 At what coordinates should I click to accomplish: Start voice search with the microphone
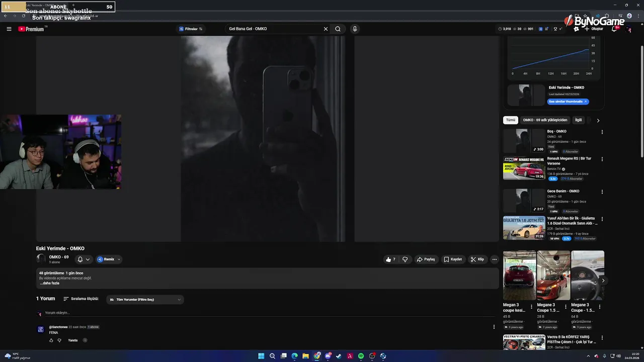[x=355, y=29]
